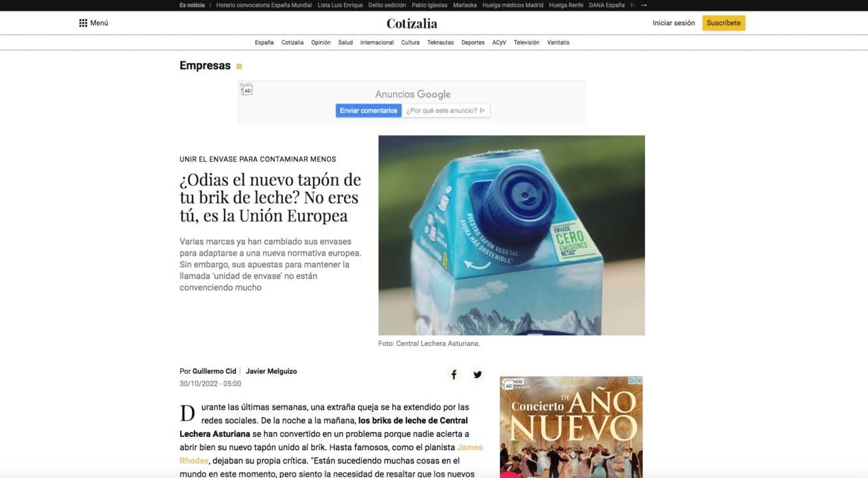Open 'Huelga médicos Madrid' topic
The image size is (868, 478).
point(513,5)
